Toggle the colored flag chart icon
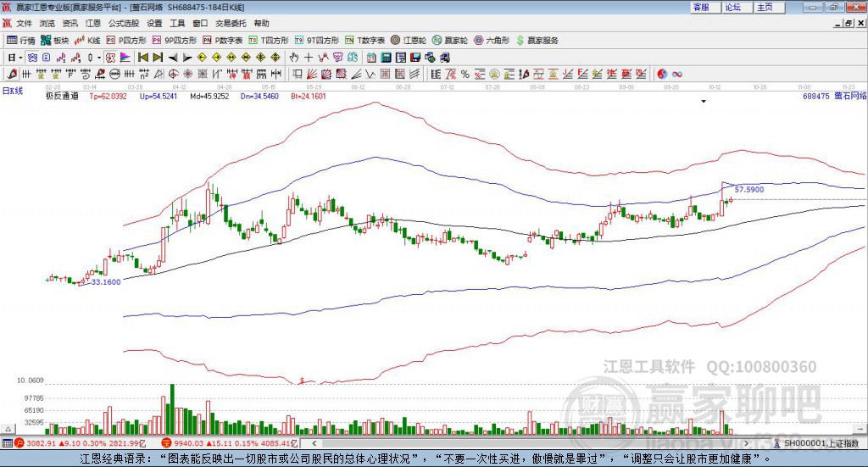 [125, 57]
